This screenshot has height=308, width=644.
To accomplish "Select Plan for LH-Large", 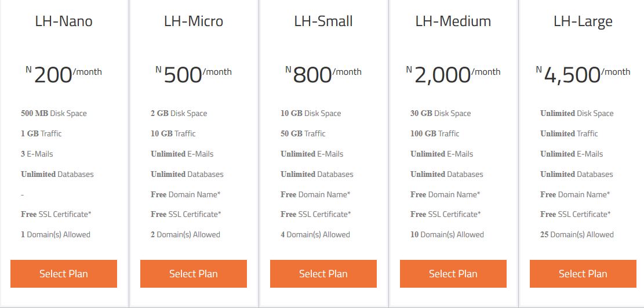I will (583, 273).
